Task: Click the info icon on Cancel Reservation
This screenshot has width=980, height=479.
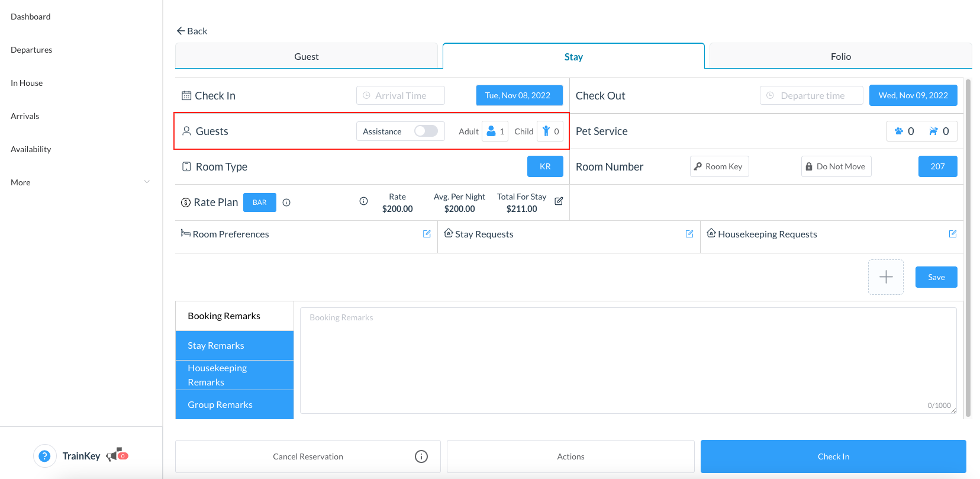Action: (421, 457)
